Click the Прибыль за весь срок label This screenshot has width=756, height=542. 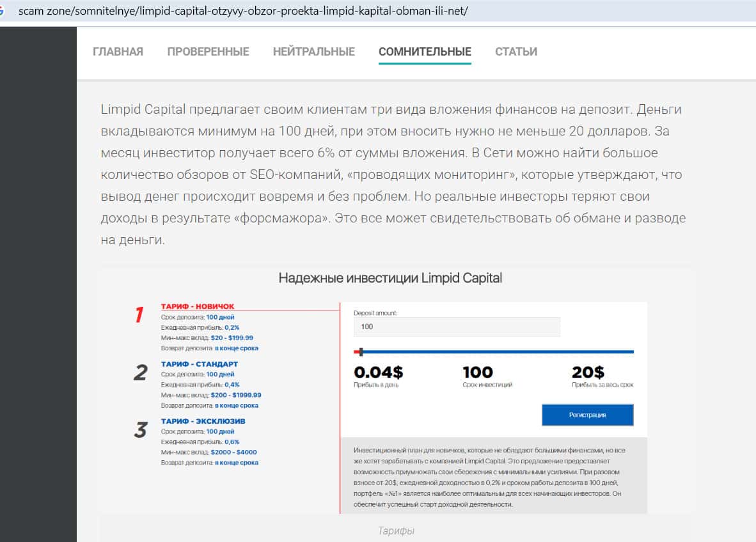click(x=602, y=385)
